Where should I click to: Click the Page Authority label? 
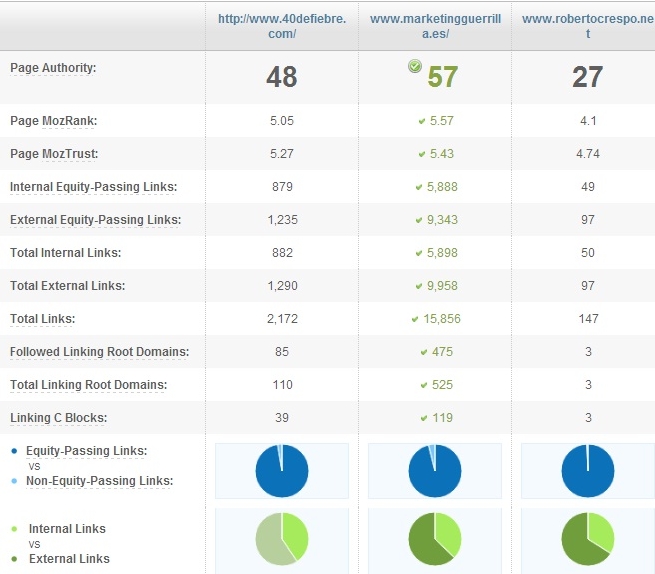click(53, 68)
